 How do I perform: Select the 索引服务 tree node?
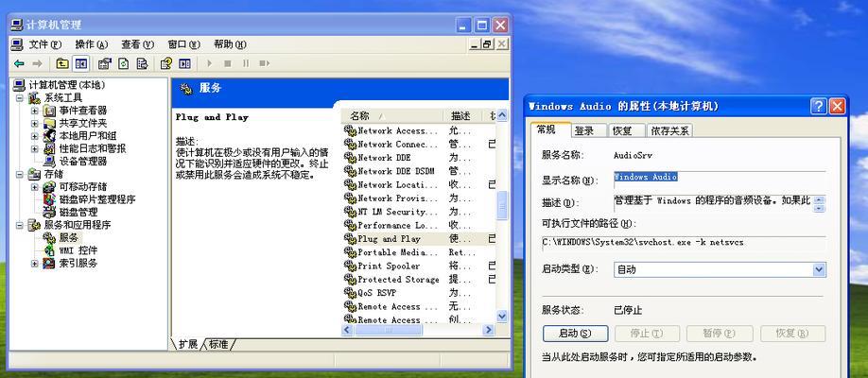(x=78, y=263)
